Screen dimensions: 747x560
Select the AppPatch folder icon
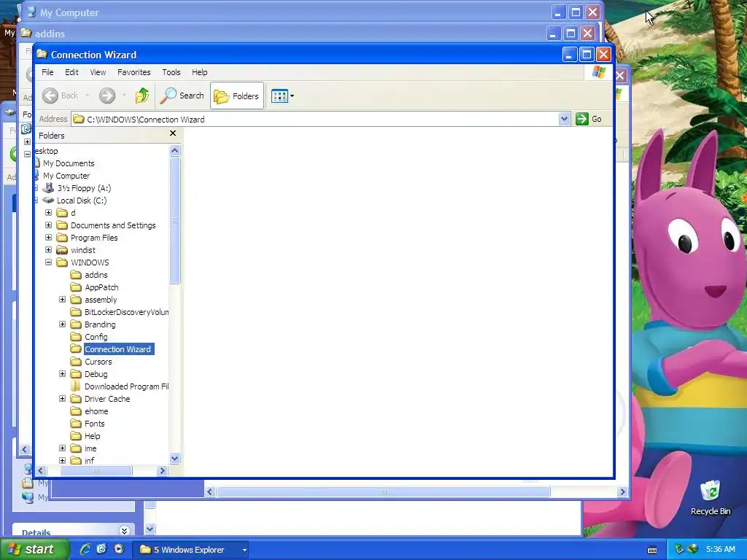[76, 287]
